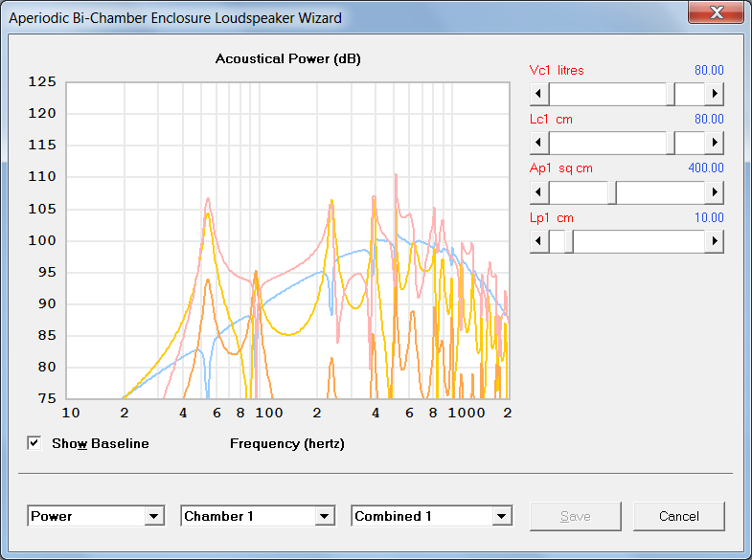Click the Ap1 value 400.00
The width and height of the screenshot is (752, 560).
point(706,168)
